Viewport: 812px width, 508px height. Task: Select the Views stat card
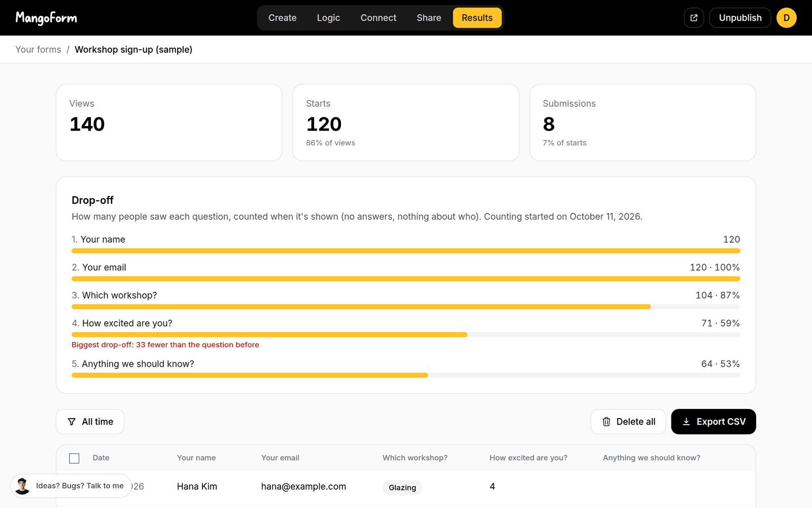(169, 122)
